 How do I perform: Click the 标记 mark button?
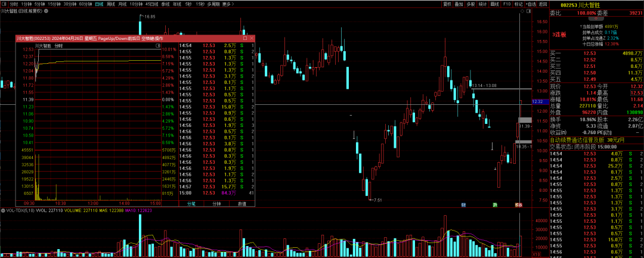click(518, 4)
